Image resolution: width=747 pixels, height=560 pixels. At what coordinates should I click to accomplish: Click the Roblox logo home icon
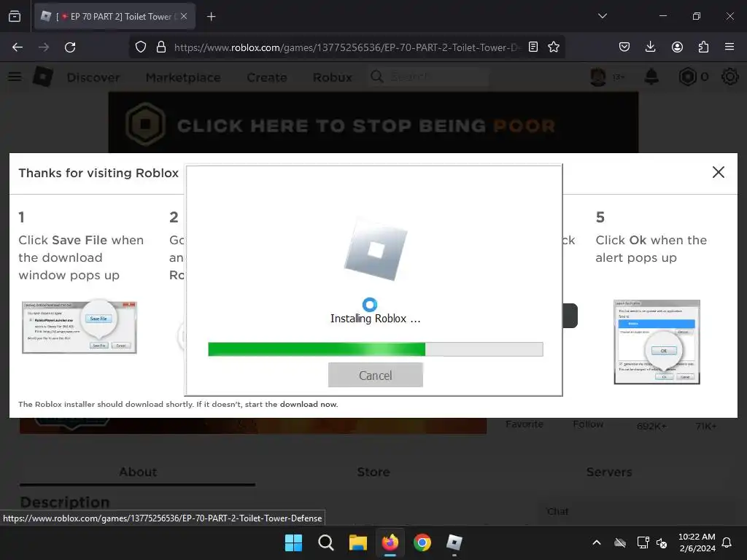[x=43, y=77]
